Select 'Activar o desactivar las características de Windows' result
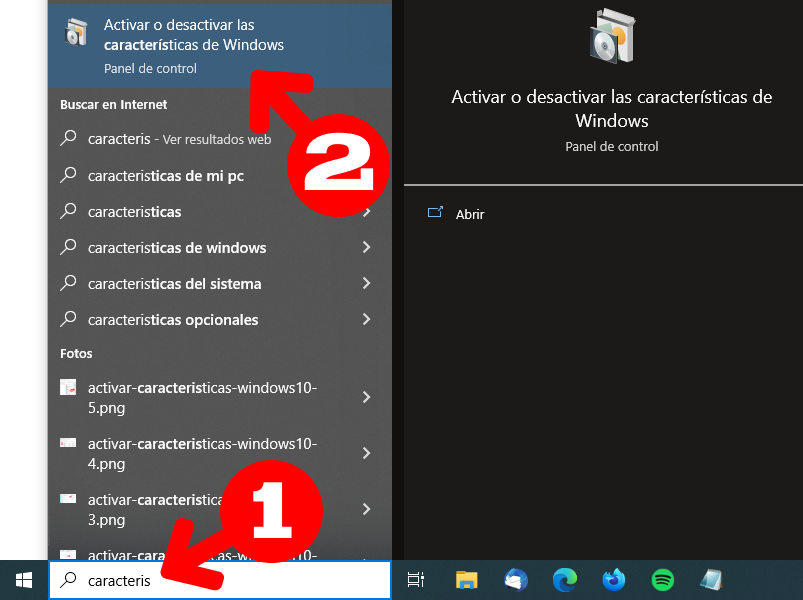 (220, 46)
